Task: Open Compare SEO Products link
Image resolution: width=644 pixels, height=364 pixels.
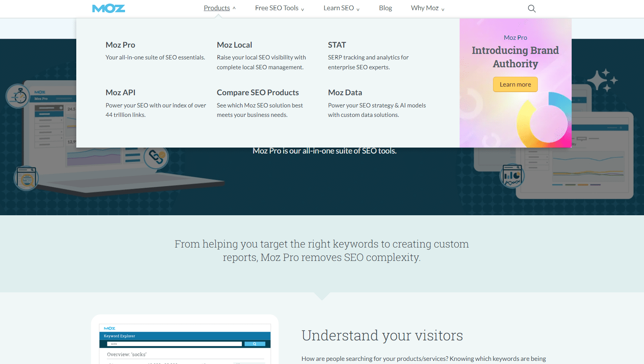Action: (258, 92)
